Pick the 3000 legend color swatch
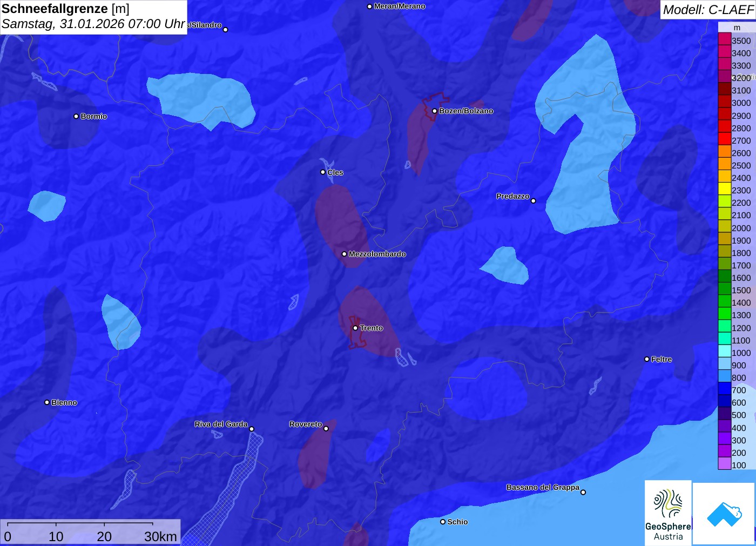The height and width of the screenshot is (546, 756). pyautogui.click(x=725, y=102)
